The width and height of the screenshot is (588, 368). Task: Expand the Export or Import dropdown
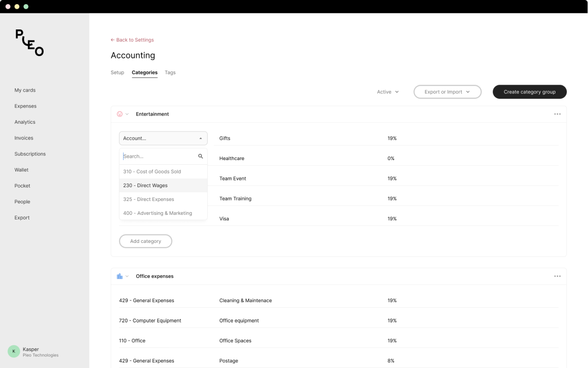point(447,92)
